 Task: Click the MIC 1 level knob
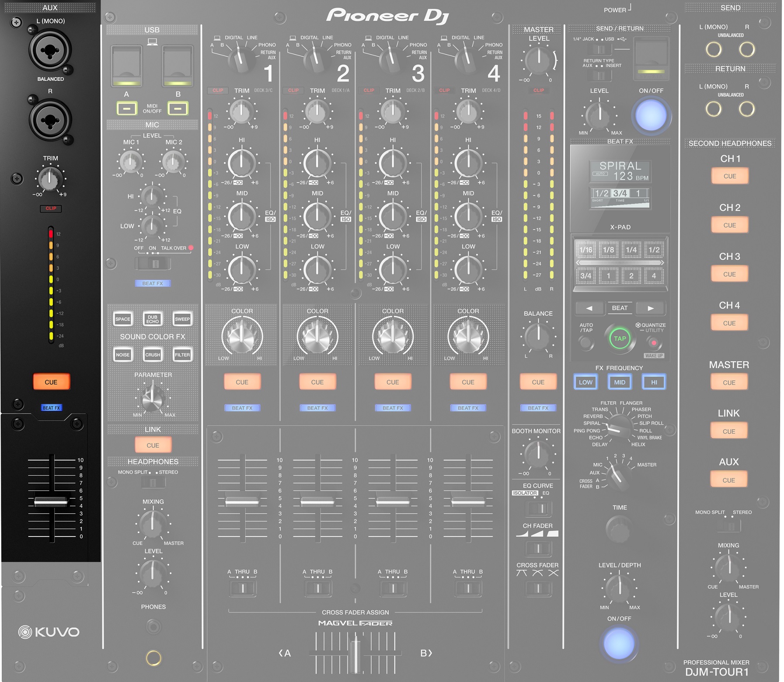(130, 161)
